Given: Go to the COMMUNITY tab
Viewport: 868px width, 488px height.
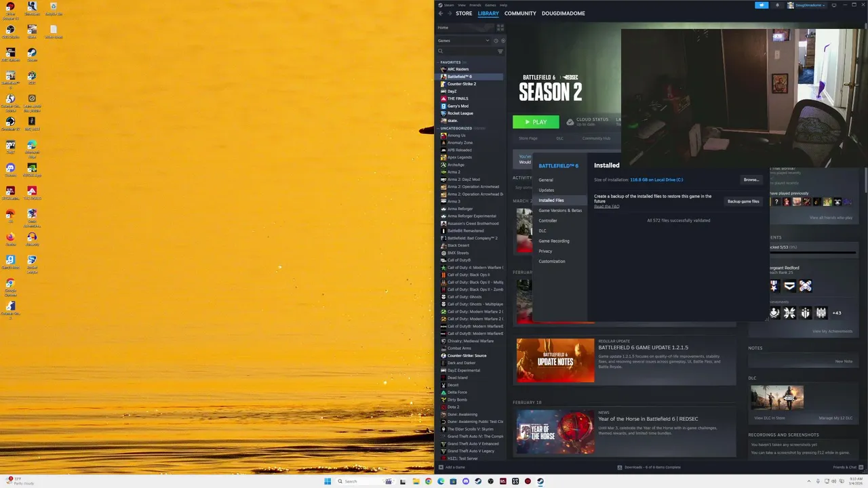Looking at the screenshot, I should click(x=520, y=14).
